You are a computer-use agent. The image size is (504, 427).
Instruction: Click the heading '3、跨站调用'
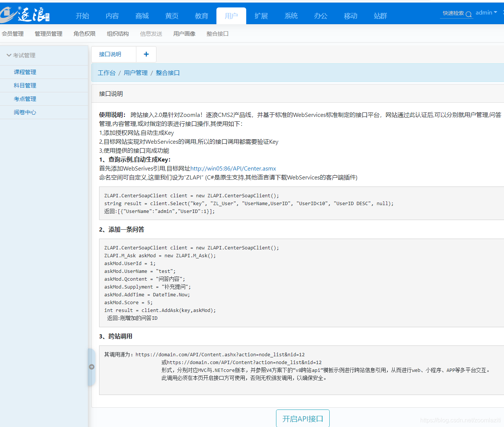115,337
